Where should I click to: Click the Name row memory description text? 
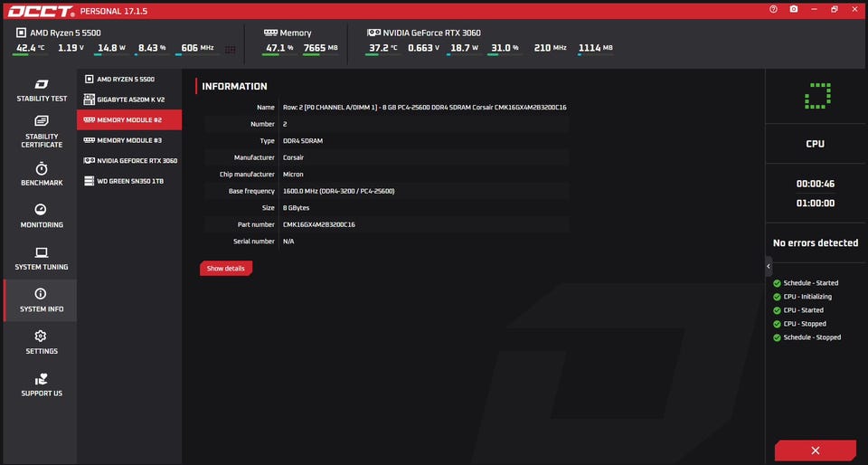[425, 108]
